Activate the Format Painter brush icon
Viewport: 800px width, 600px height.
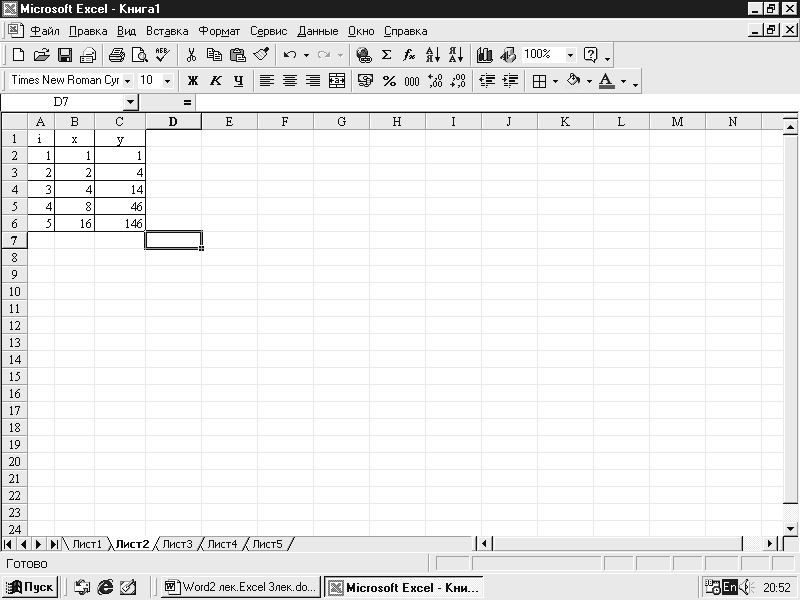(x=261, y=55)
